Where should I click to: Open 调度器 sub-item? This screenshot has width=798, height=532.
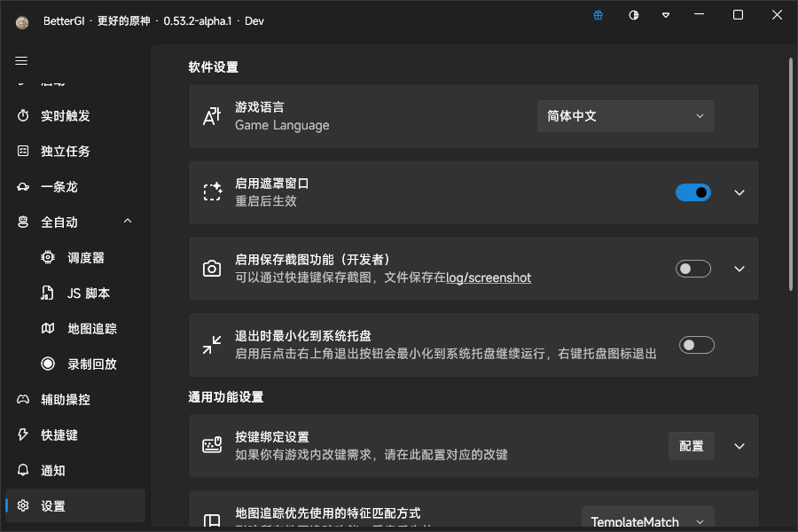click(x=75, y=258)
